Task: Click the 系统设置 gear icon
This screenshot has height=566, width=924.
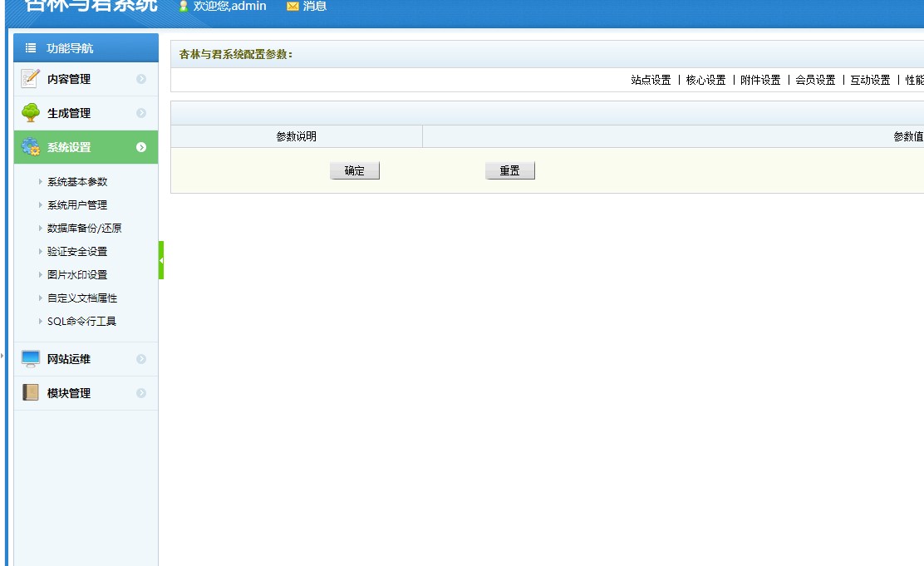Action: point(28,145)
